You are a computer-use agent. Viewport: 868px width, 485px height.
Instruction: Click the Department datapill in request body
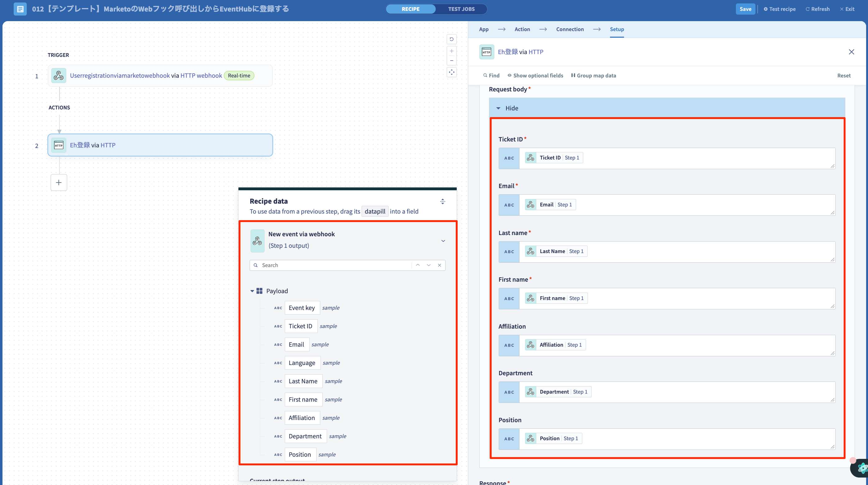click(558, 392)
